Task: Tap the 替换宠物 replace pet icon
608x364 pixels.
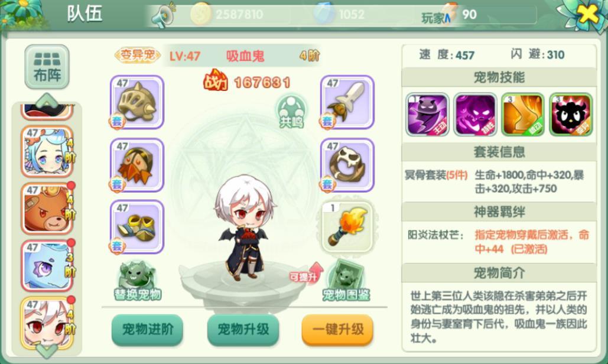Action: (137, 281)
